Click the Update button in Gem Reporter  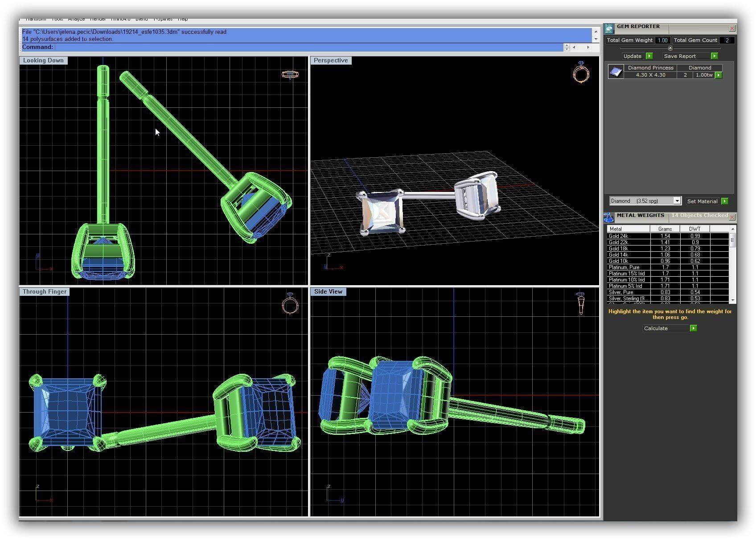tap(633, 56)
